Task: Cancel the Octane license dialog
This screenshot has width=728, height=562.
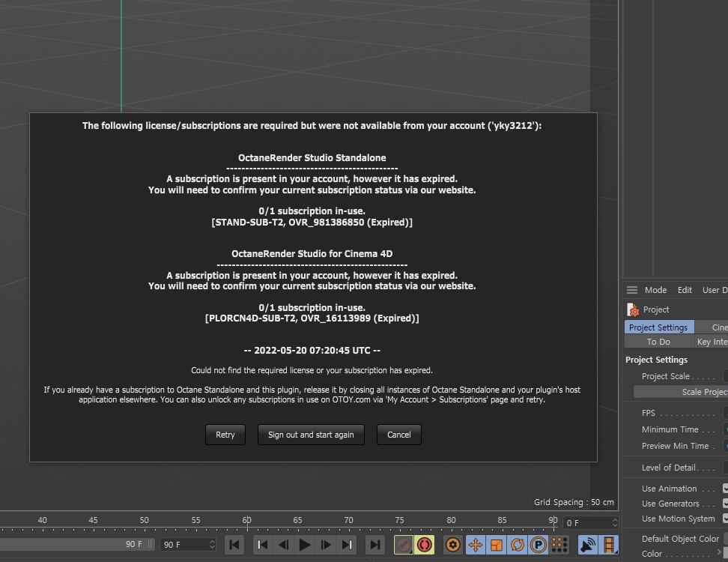Action: click(x=398, y=435)
